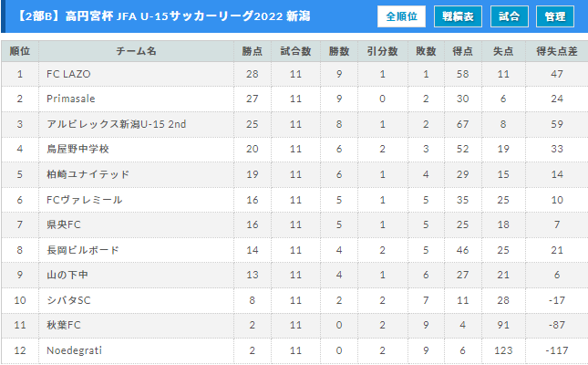Open the 試合 tab
The width and height of the screenshot is (588, 365).
point(510,16)
